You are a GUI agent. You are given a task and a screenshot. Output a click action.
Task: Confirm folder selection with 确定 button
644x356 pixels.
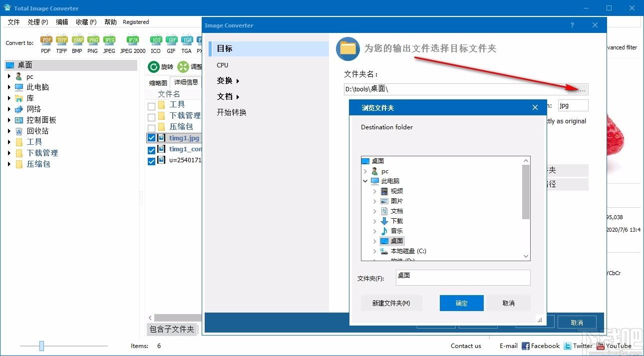461,303
